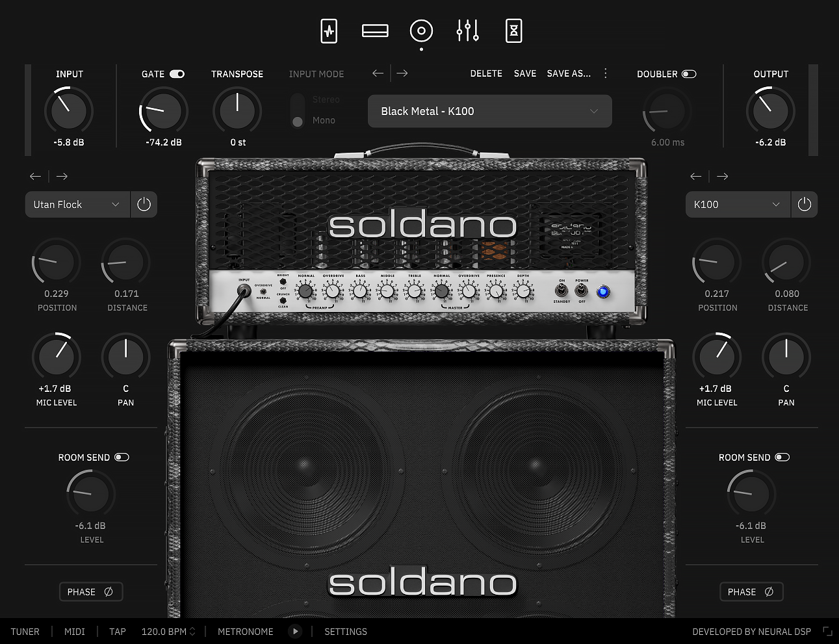Load previous preset with top left arrow
The width and height of the screenshot is (839, 644).
coord(378,73)
